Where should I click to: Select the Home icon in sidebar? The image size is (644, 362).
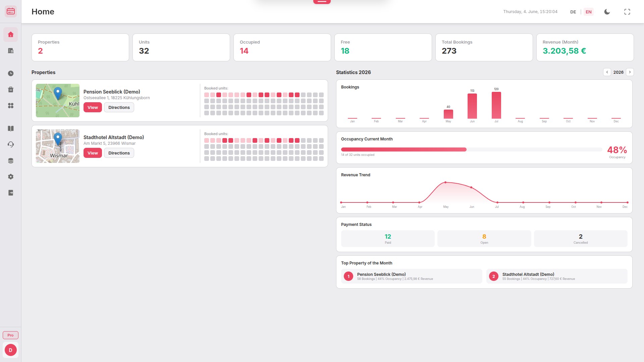tap(11, 35)
